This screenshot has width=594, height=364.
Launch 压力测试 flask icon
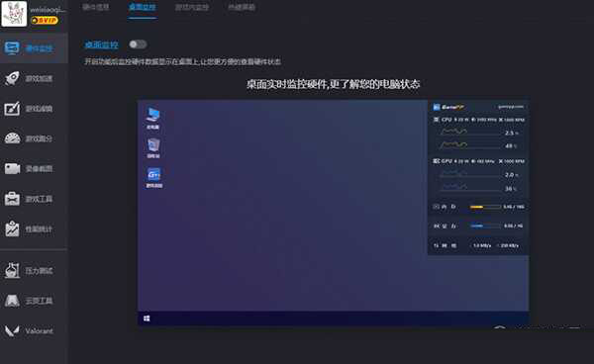(12, 271)
